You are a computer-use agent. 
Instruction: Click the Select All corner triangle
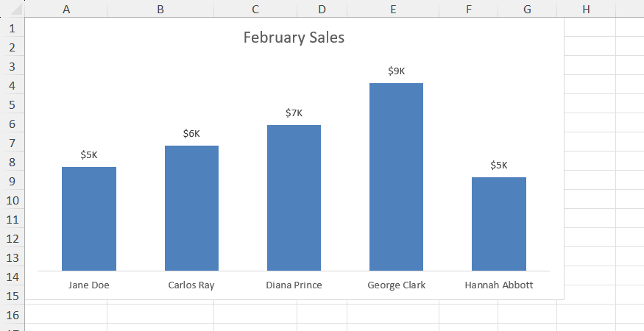point(15,9)
